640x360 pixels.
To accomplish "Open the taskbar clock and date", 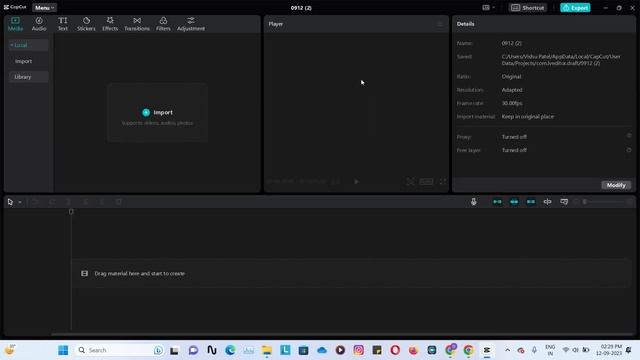I will tap(609, 350).
